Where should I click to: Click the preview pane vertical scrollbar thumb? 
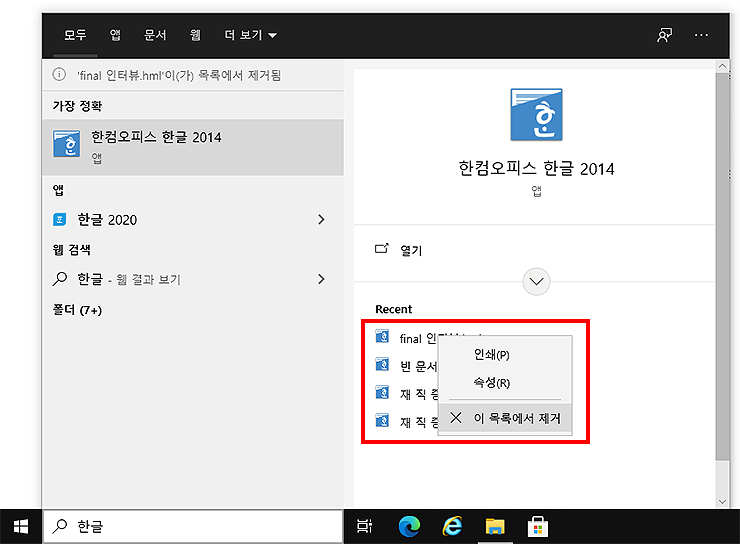click(722, 267)
